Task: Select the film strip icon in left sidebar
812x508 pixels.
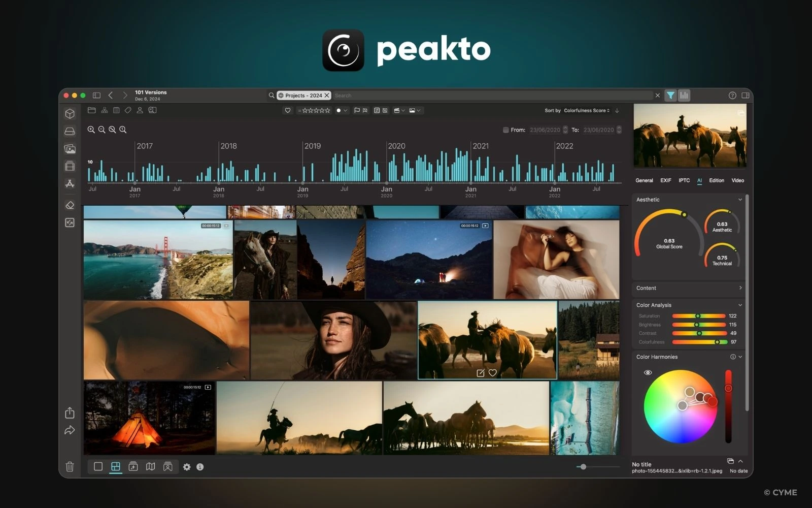Action: coord(70,166)
